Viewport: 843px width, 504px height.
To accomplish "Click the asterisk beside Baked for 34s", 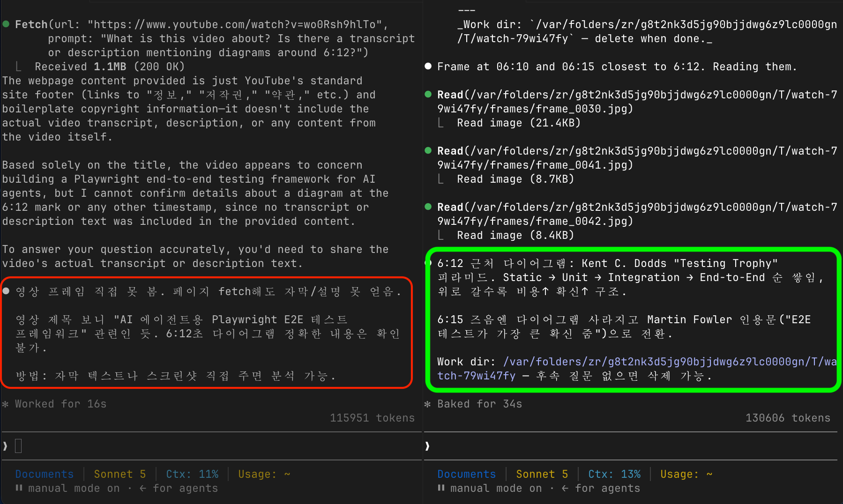I will (x=427, y=404).
